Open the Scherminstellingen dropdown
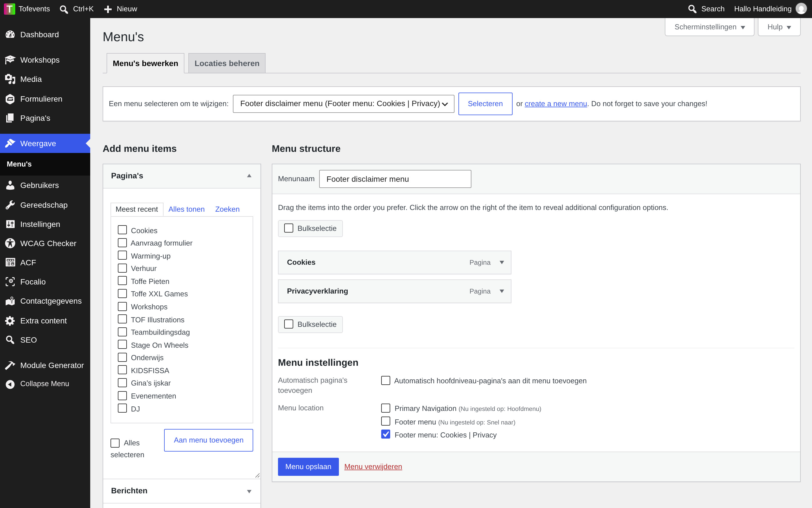 (709, 27)
